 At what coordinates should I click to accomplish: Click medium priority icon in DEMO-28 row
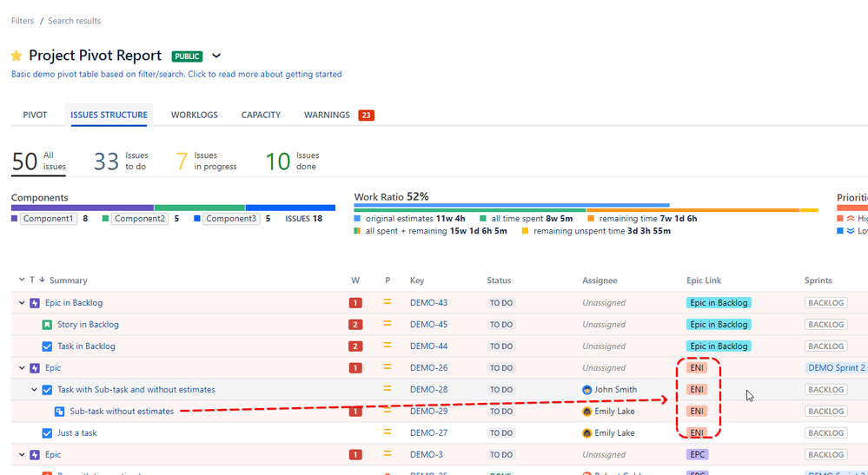click(x=388, y=389)
